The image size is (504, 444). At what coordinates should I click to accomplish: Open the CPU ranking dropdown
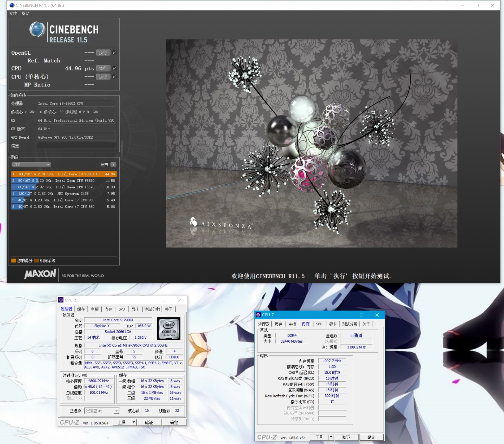click(31, 164)
